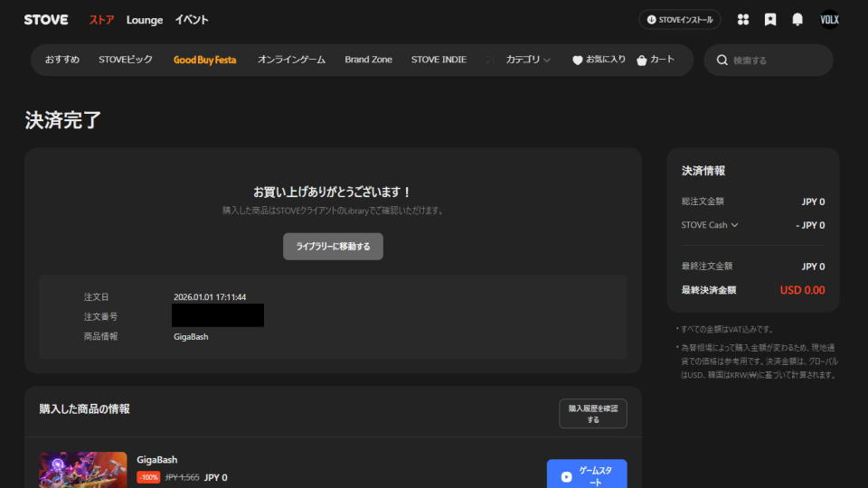Click the ライブラリーに移動する button
This screenshot has width=868, height=488.
click(333, 246)
